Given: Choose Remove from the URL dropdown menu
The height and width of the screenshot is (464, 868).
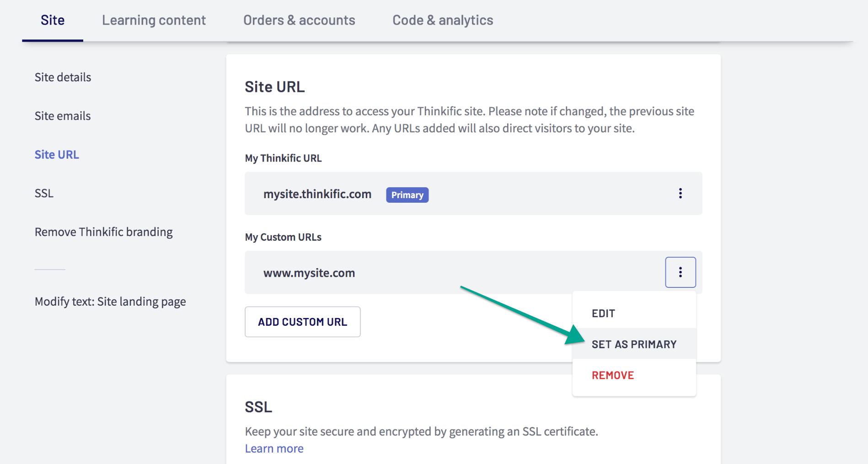Looking at the screenshot, I should click(x=634, y=375).
